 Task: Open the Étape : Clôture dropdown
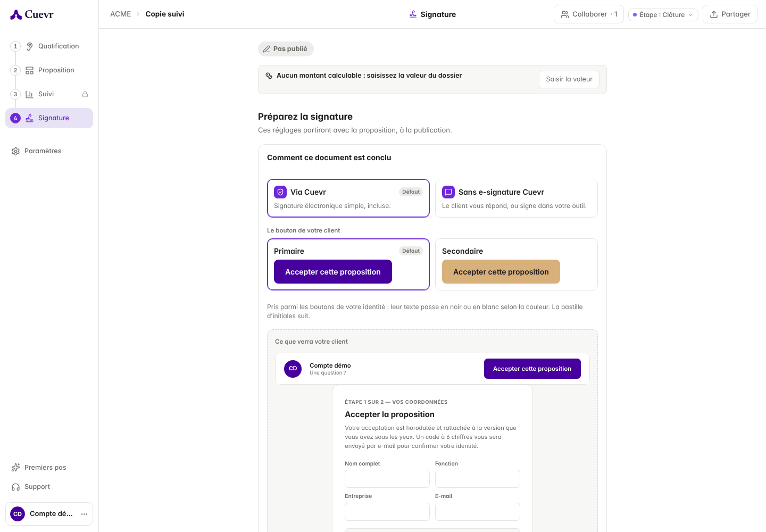pyautogui.click(x=663, y=14)
